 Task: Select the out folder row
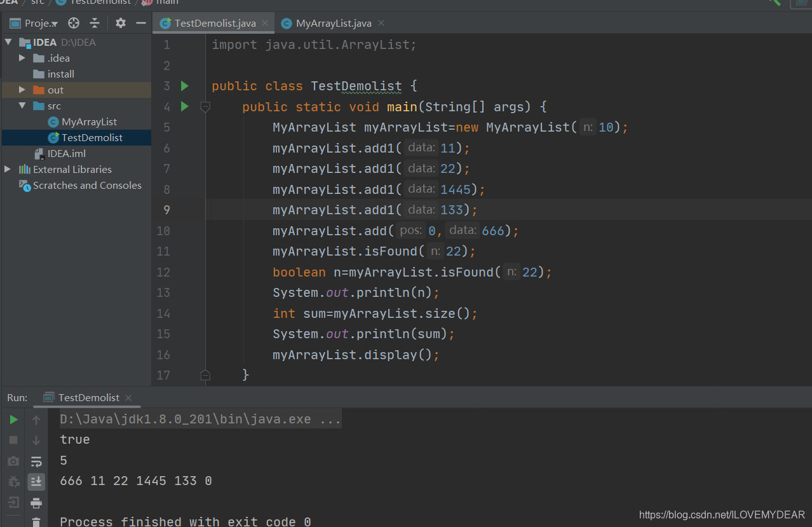tap(76, 90)
